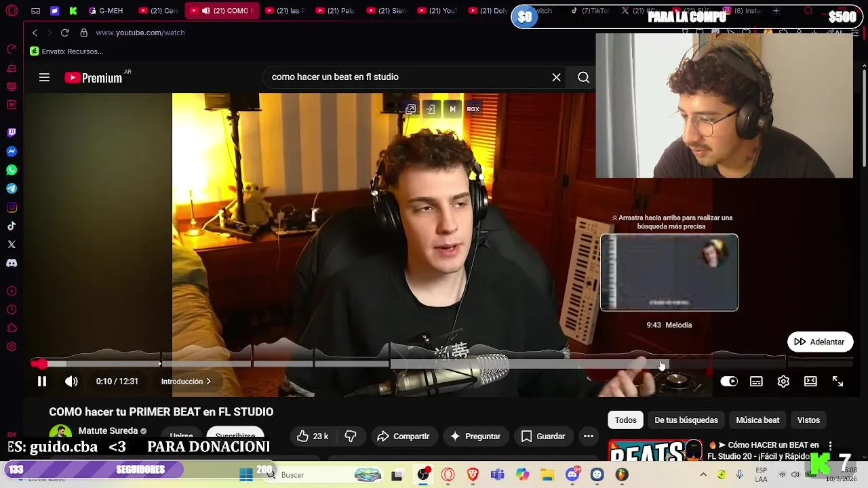Select the Vistos filter chip
Screen dimensions: 868x488
(808, 420)
